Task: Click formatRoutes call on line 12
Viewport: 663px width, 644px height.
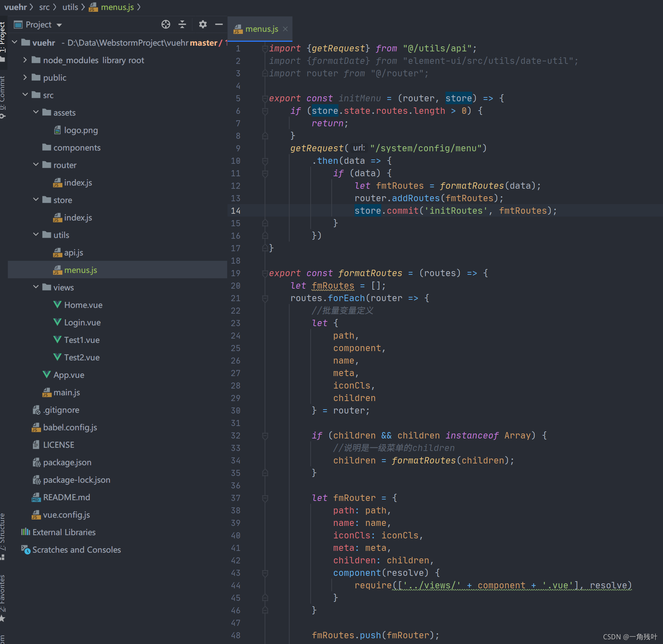Action: (472, 186)
